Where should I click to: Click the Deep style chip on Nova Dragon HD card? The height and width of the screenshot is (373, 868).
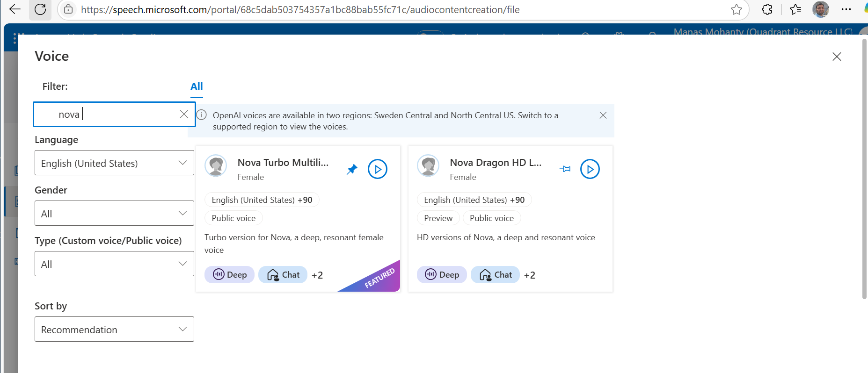point(442,275)
